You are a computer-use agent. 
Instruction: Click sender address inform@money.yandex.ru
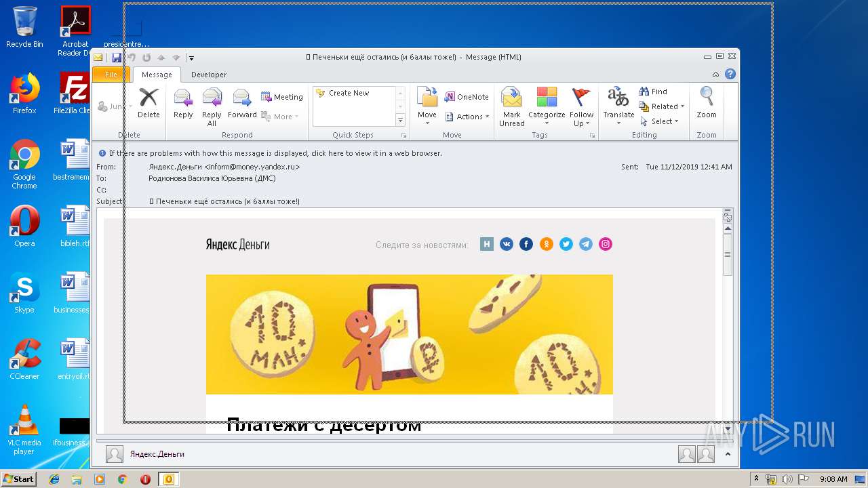click(x=252, y=167)
